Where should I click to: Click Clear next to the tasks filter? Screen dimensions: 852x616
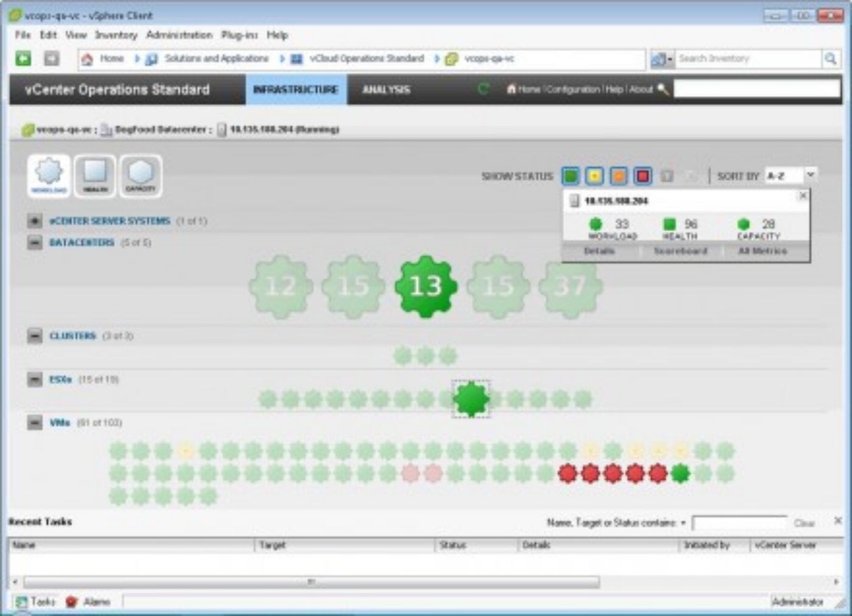pyautogui.click(x=804, y=523)
